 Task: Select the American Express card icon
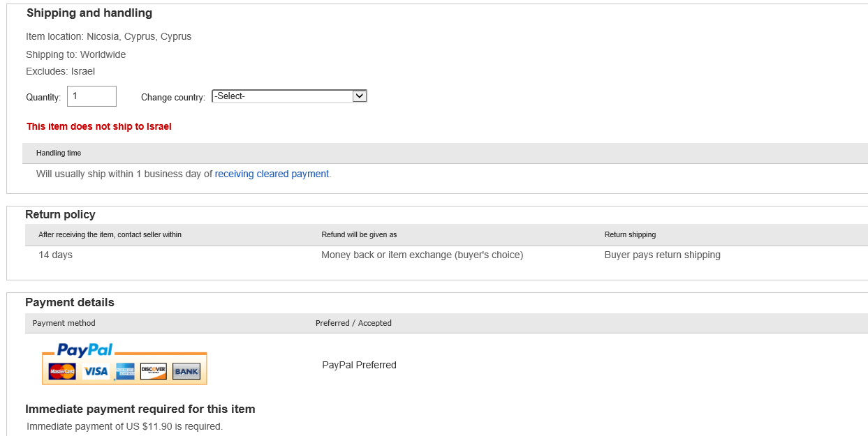click(126, 372)
